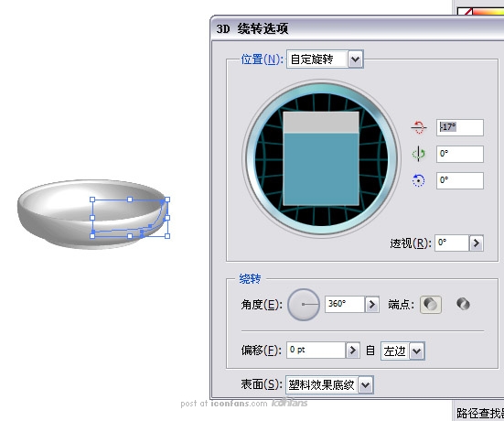Expand the 偏移 offset slider arrow
Screen dimensions: 504x421
tap(352, 350)
